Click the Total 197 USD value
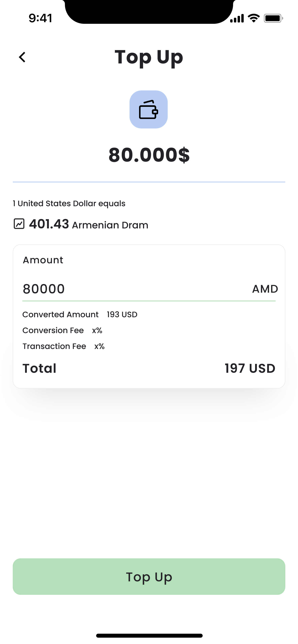This screenshot has height=644, width=298. (250, 369)
